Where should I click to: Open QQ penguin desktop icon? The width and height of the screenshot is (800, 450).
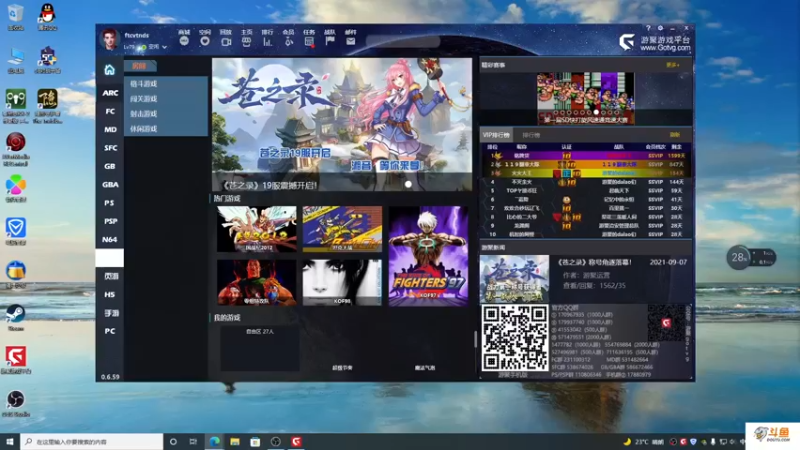[x=47, y=16]
